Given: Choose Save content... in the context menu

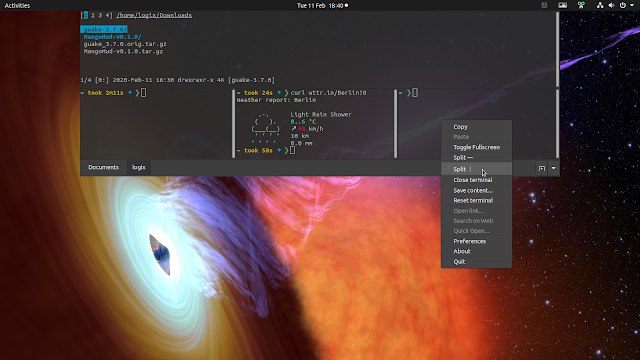Looking at the screenshot, I should (x=476, y=190).
